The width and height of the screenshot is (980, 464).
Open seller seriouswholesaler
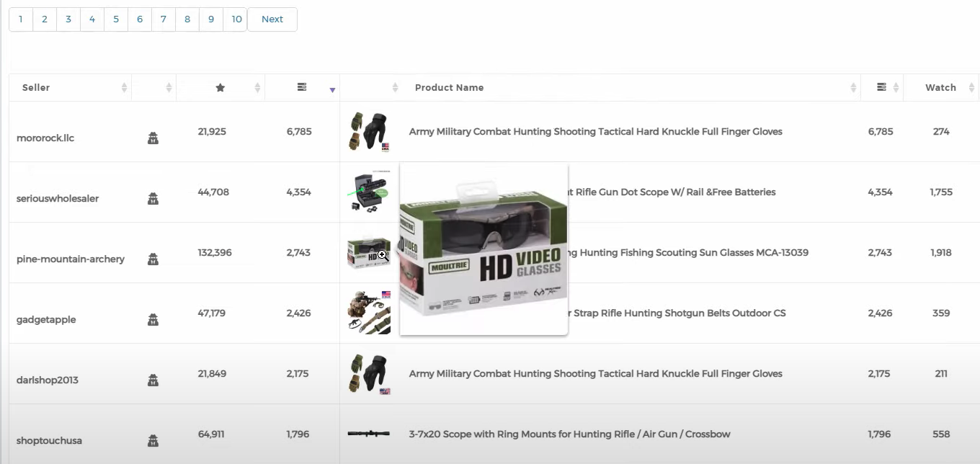pyautogui.click(x=58, y=199)
